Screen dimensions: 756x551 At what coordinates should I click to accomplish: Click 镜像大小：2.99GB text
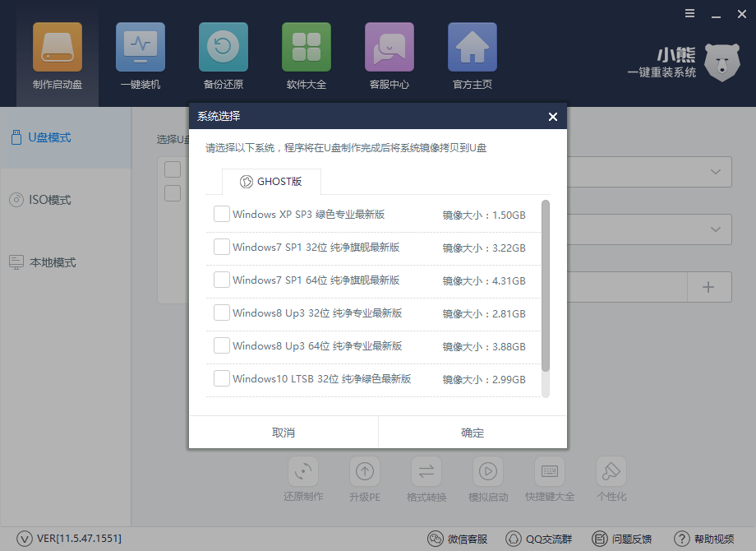tap(484, 380)
